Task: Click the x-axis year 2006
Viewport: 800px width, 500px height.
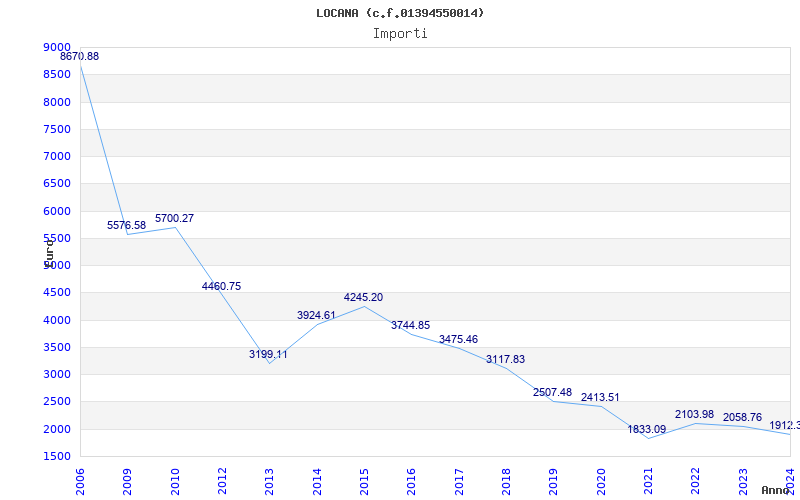Action: 80,482
